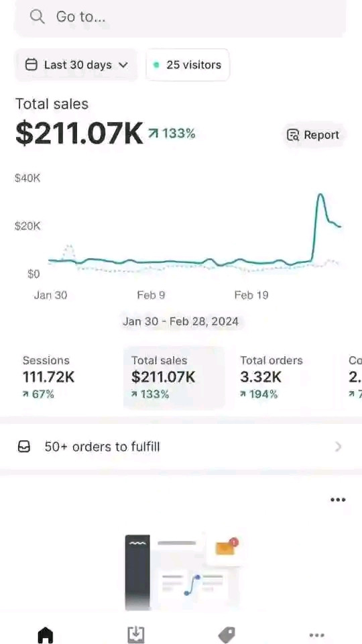The height and width of the screenshot is (644, 362).
Task: Tap the 50+ orders to fulfill row
Action: 181,447
